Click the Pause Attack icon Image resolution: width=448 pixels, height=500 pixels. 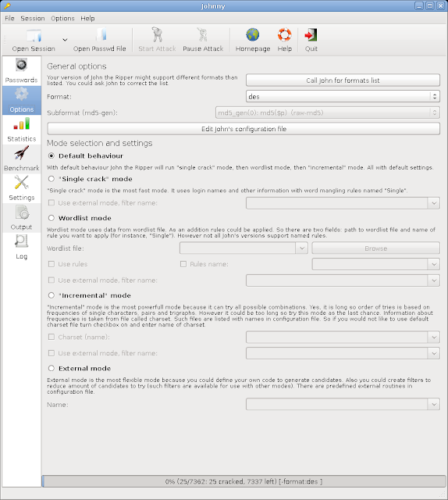(203, 34)
